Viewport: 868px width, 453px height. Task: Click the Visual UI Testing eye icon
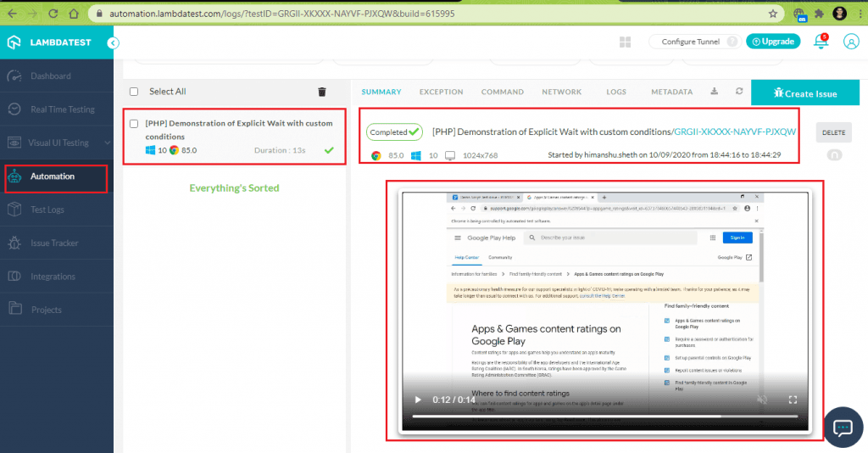click(x=14, y=143)
